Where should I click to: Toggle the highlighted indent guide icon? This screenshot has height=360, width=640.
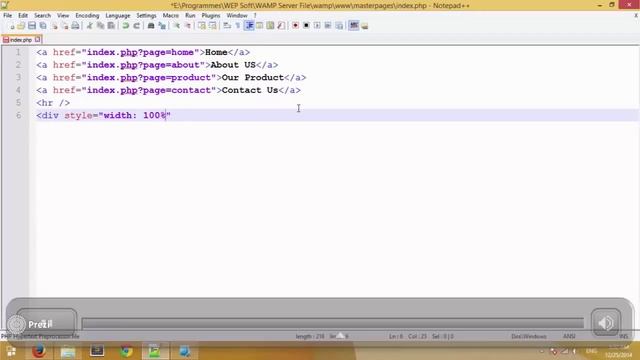tap(249, 26)
